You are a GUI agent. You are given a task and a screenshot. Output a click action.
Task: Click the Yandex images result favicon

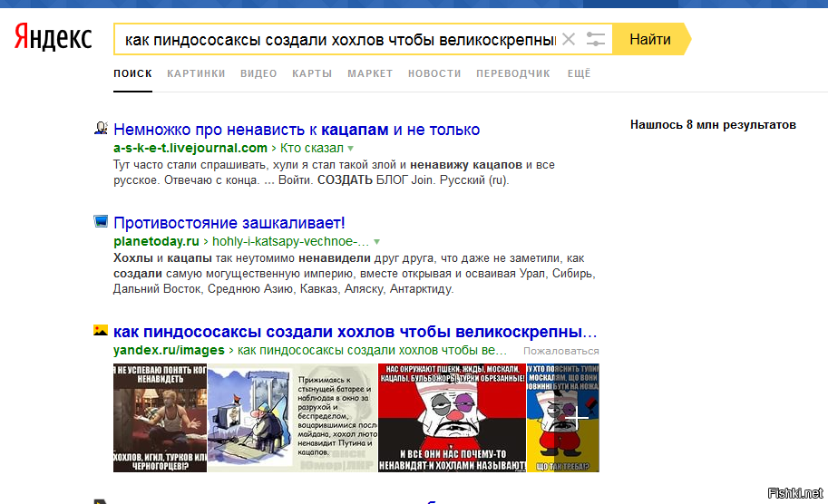coord(101,330)
